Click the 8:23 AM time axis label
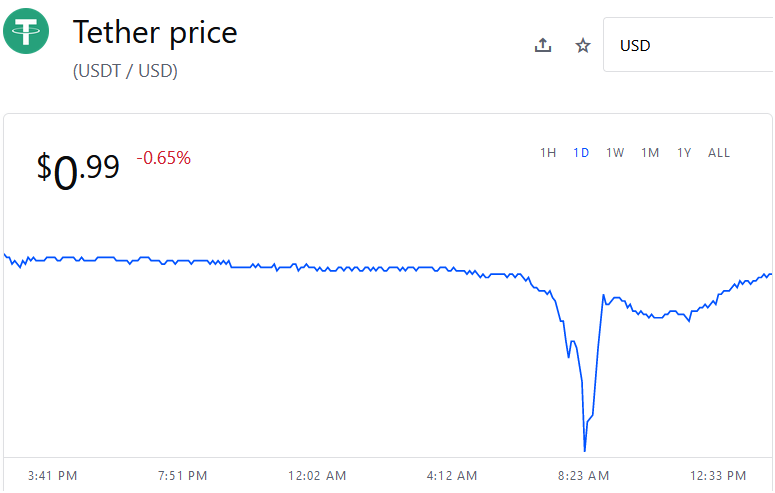This screenshot has height=493, width=775. click(x=583, y=476)
